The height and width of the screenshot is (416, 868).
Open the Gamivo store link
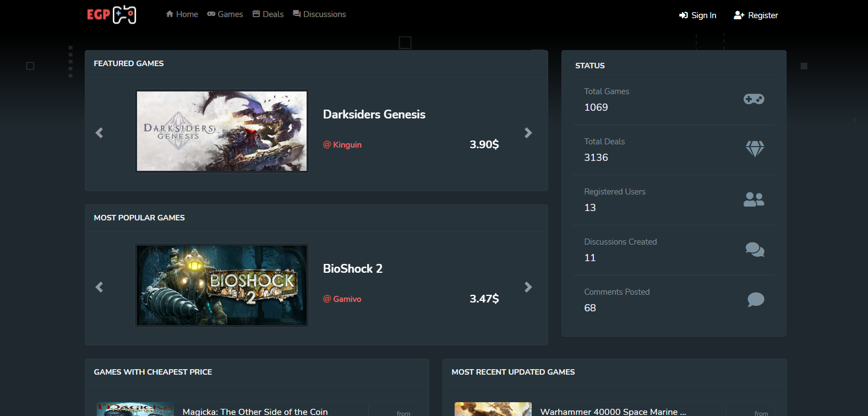[342, 299]
